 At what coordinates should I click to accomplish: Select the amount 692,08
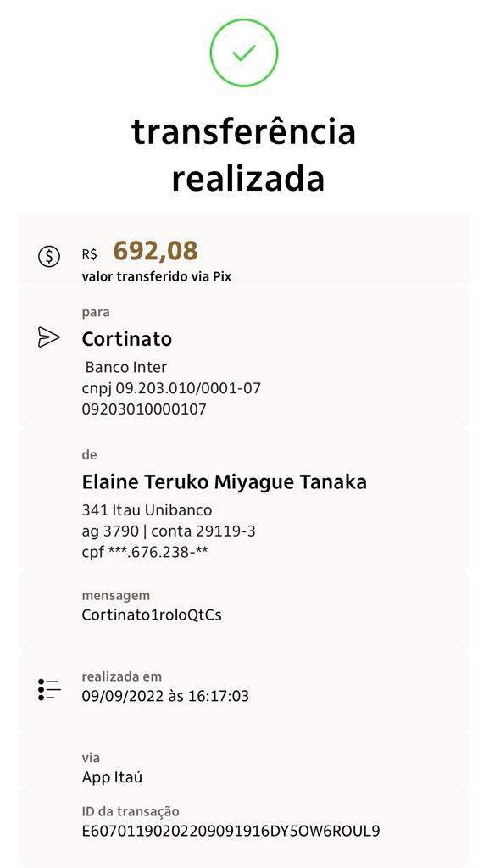point(155,251)
